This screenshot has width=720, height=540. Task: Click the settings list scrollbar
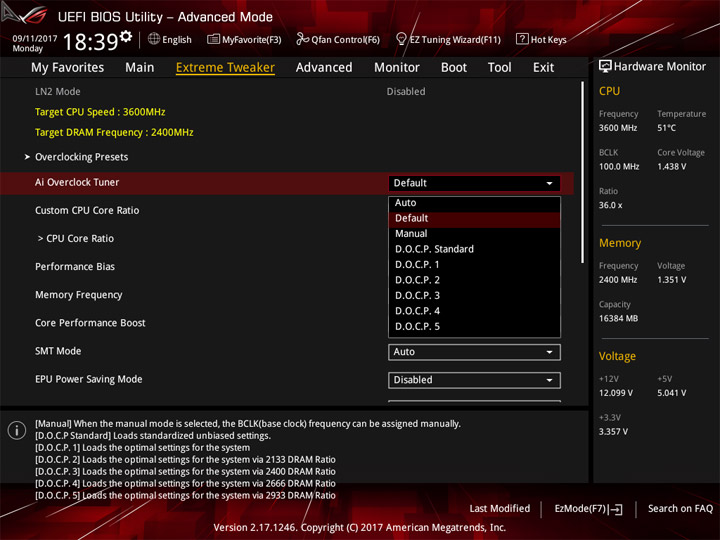click(x=583, y=172)
